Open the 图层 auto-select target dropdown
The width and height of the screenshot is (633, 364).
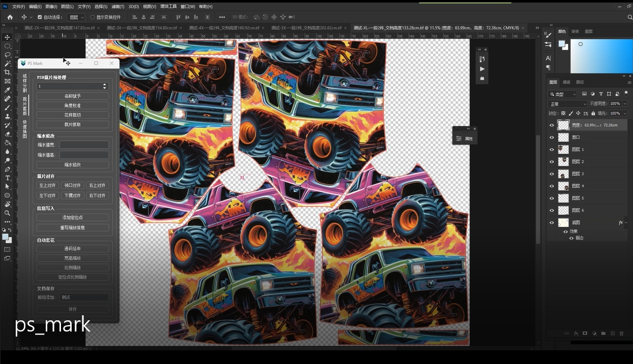76,17
